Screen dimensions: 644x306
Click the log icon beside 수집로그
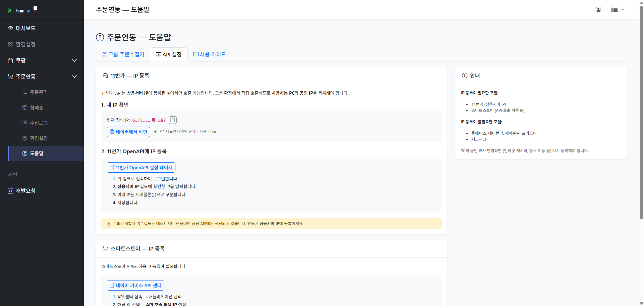[x=25, y=123]
